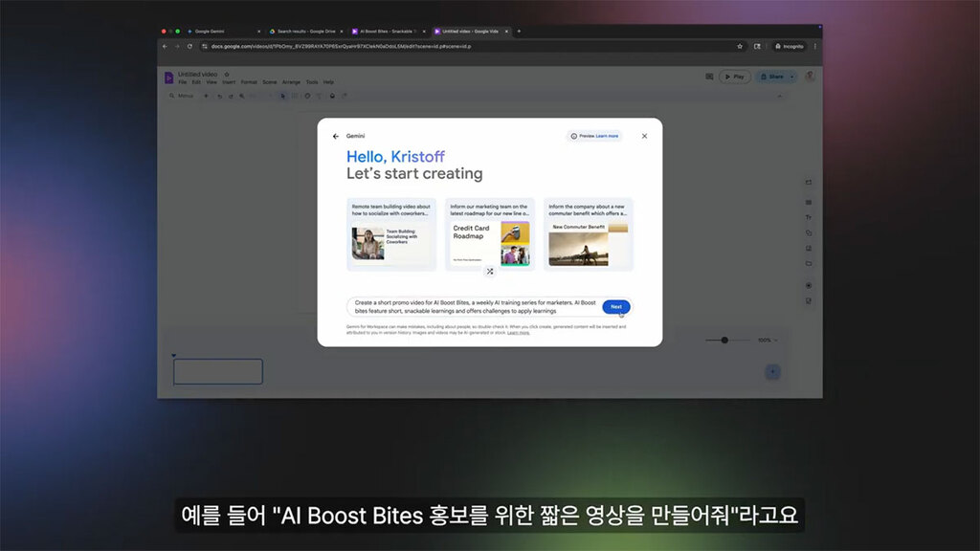Open the image media sidebar tool

click(809, 248)
